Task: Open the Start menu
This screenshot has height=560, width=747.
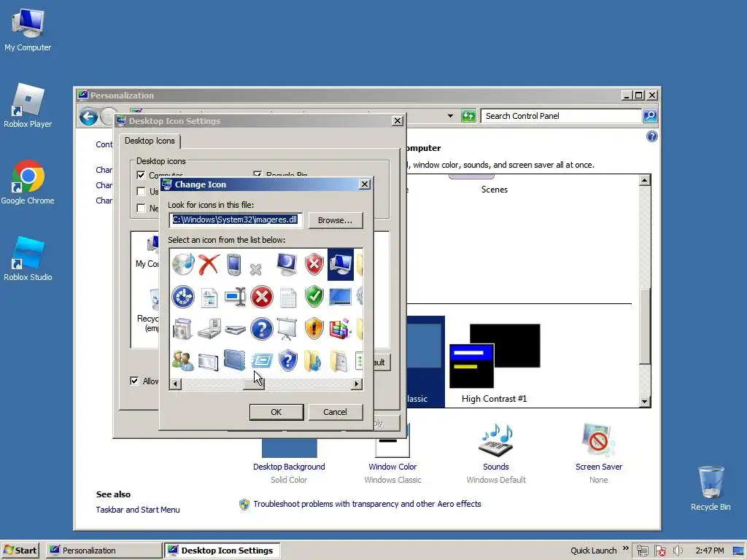Action: click(20, 551)
